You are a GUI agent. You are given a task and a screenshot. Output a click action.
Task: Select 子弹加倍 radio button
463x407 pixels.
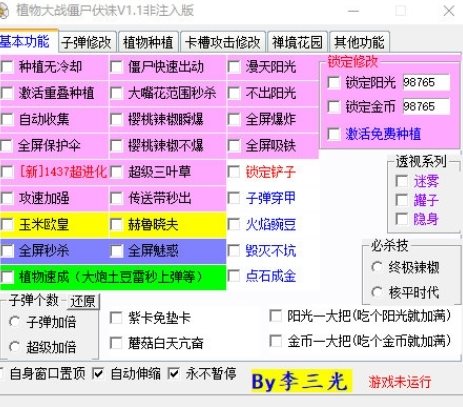coord(15,322)
